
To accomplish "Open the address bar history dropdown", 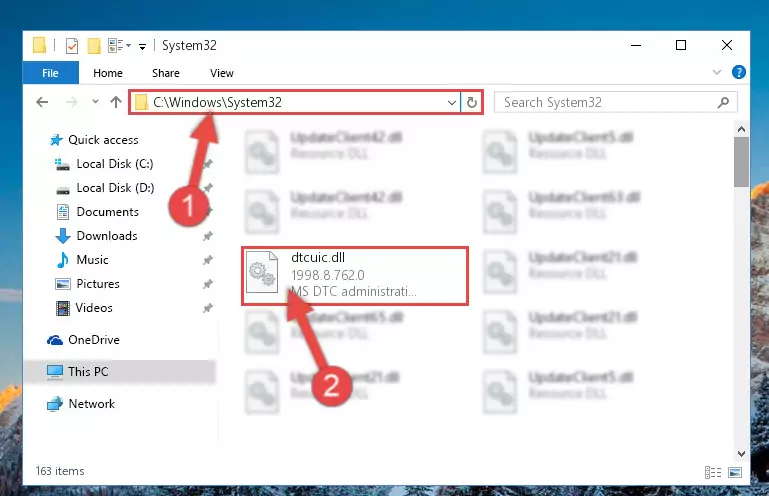I will point(452,103).
